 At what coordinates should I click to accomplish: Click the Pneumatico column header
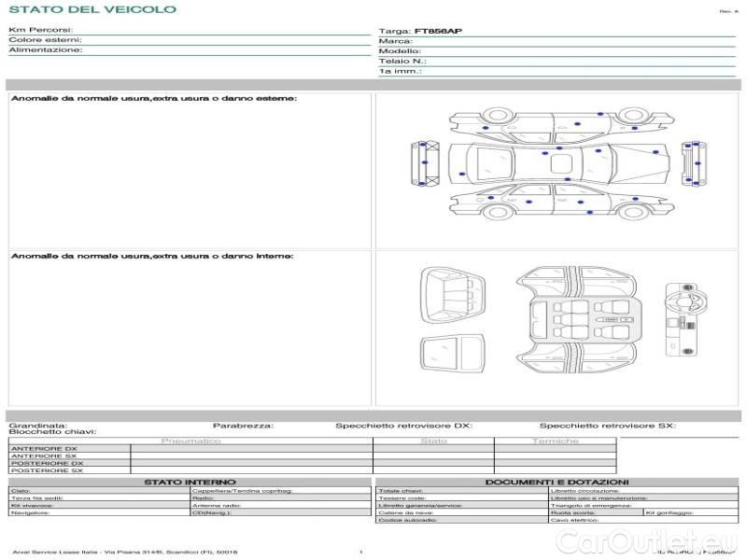[191, 441]
